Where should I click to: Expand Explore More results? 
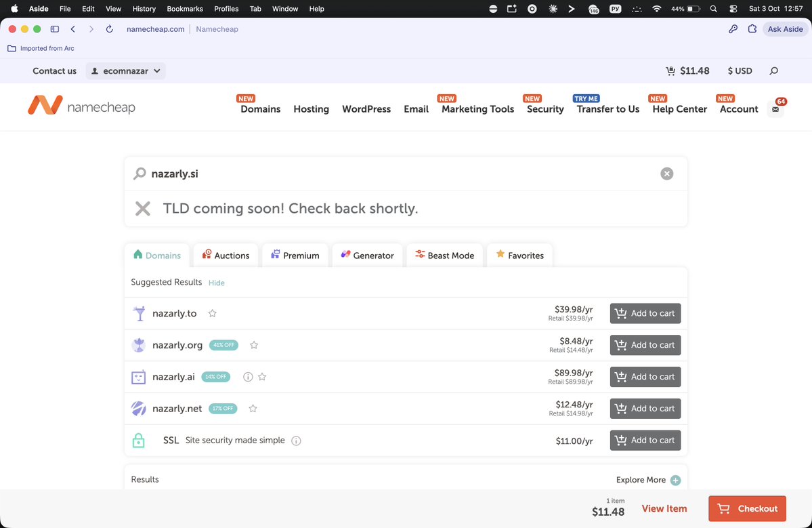[648, 480]
